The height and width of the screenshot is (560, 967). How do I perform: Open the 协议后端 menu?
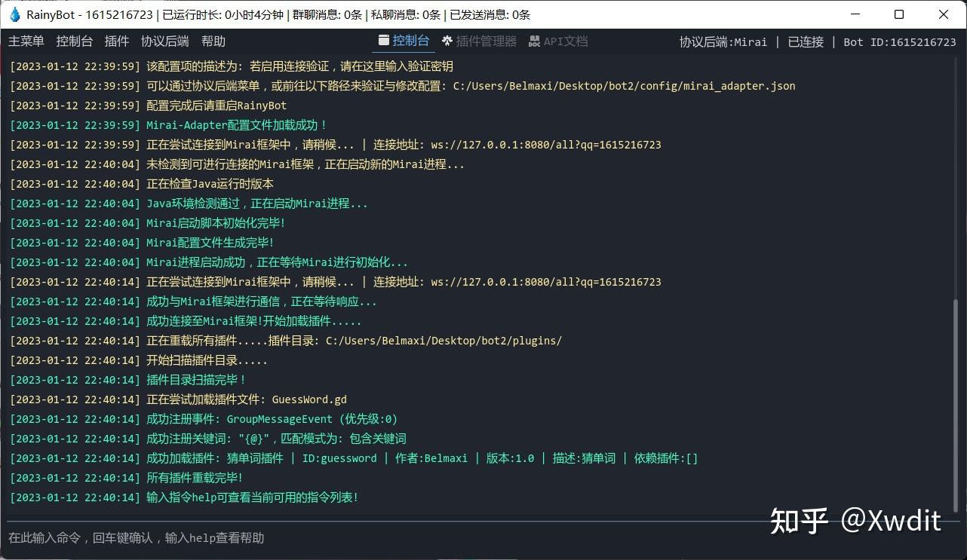(x=164, y=41)
